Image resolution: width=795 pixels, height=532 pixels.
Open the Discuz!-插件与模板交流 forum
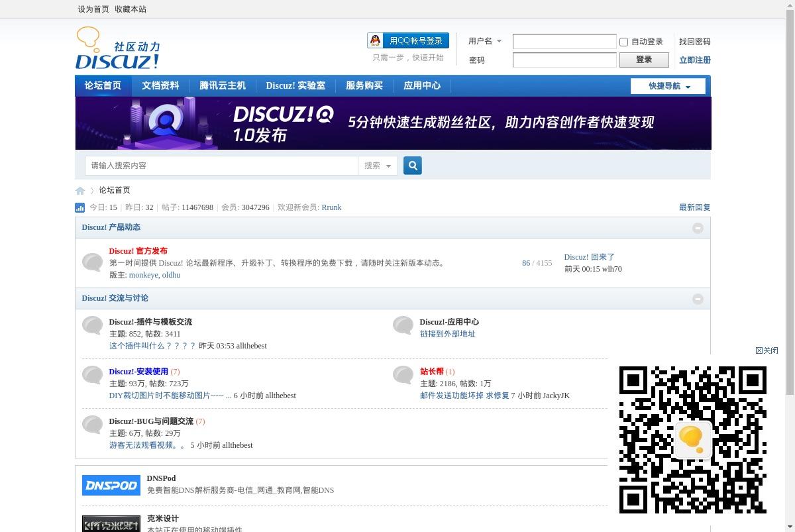point(150,322)
